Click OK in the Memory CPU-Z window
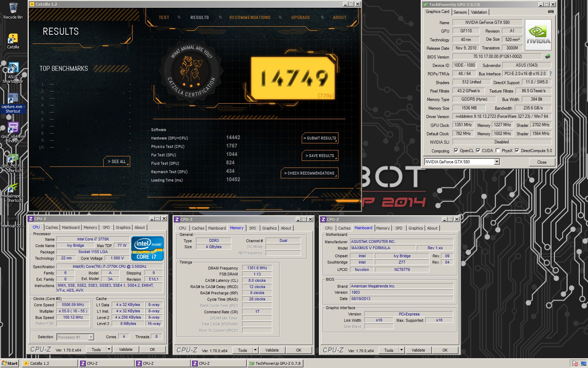 [299, 350]
